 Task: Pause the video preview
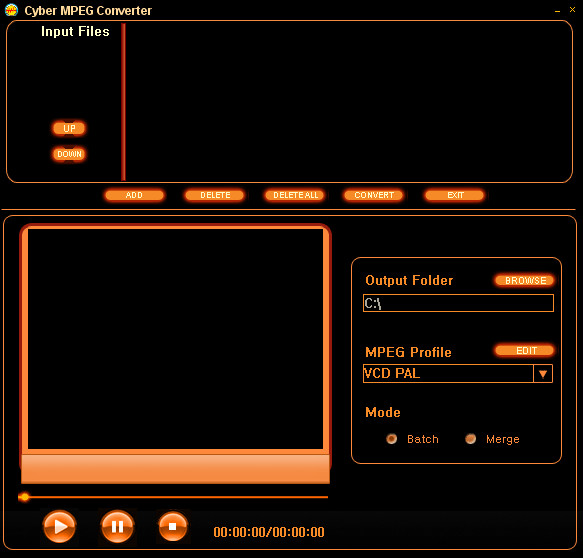tap(117, 526)
